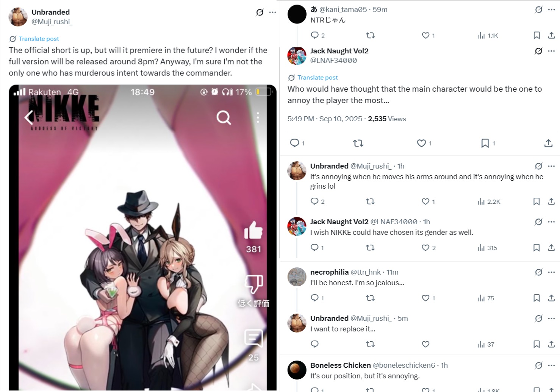Click the search magnifier in the phone screenshot
Image resolution: width=560 pixels, height=392 pixels.
[x=224, y=118]
